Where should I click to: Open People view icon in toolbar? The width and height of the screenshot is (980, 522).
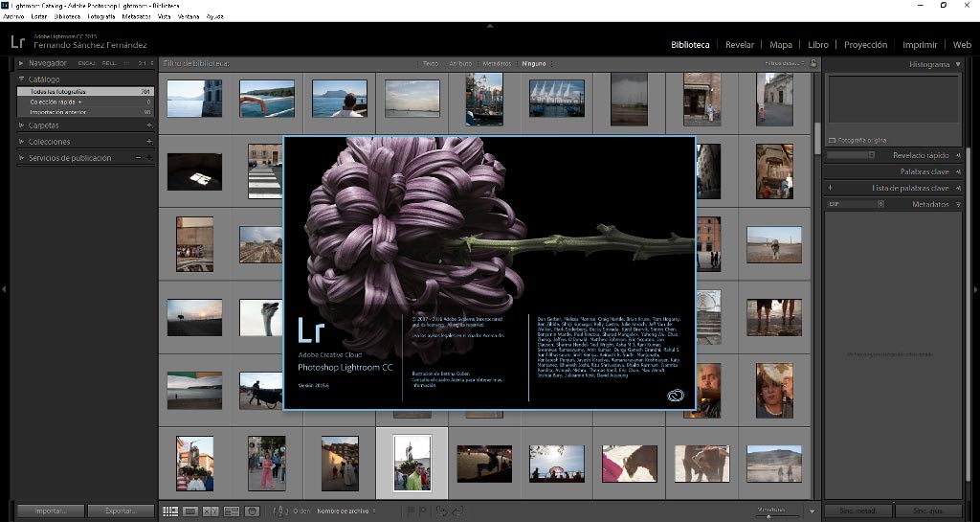coord(252,511)
